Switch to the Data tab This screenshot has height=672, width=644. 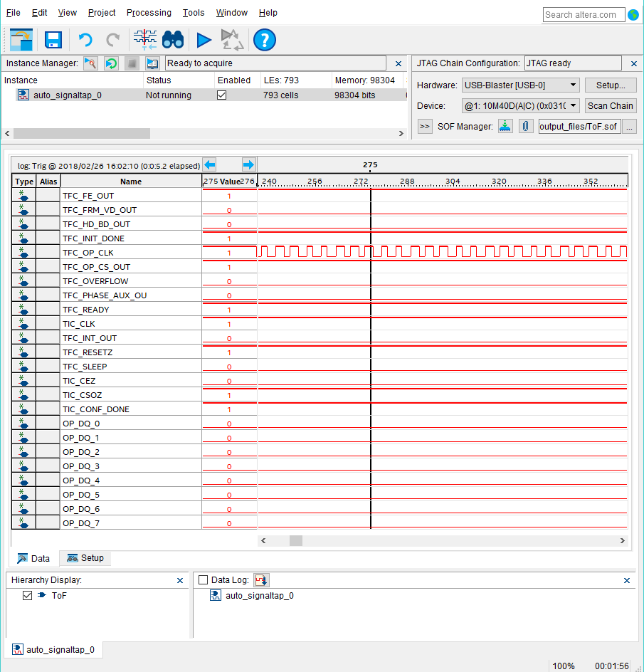click(33, 558)
